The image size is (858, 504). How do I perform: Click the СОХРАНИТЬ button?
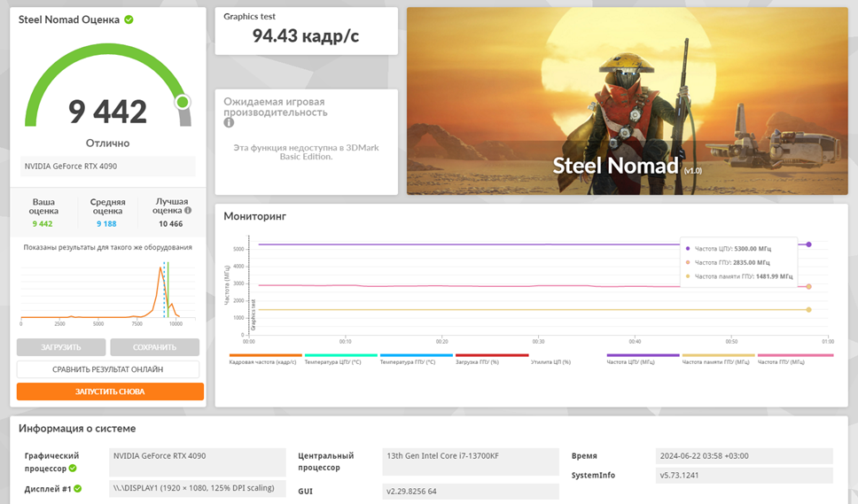[154, 347]
